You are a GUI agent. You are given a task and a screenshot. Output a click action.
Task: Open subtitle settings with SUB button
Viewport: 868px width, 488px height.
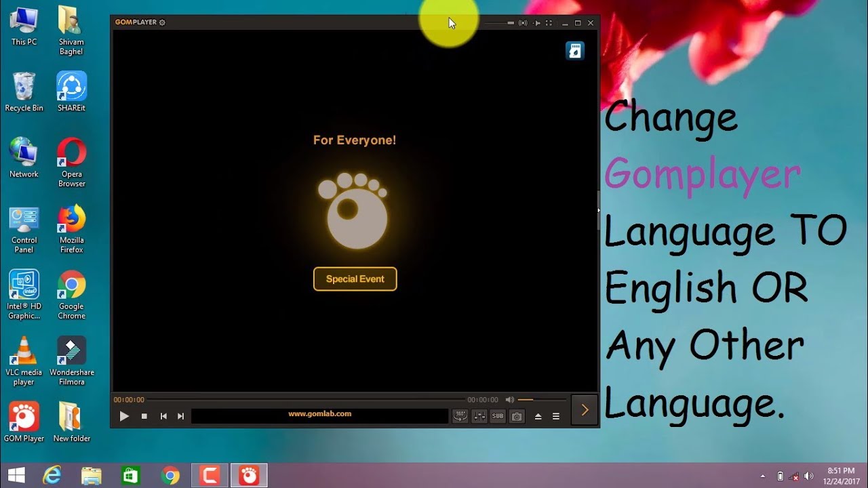(x=498, y=416)
